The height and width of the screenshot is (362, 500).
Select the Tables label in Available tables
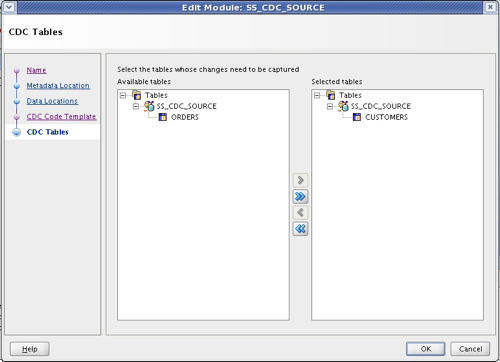coord(156,95)
